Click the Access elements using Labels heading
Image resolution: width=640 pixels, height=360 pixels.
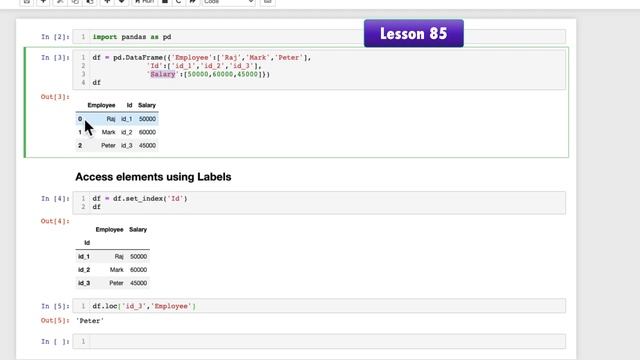point(153,177)
